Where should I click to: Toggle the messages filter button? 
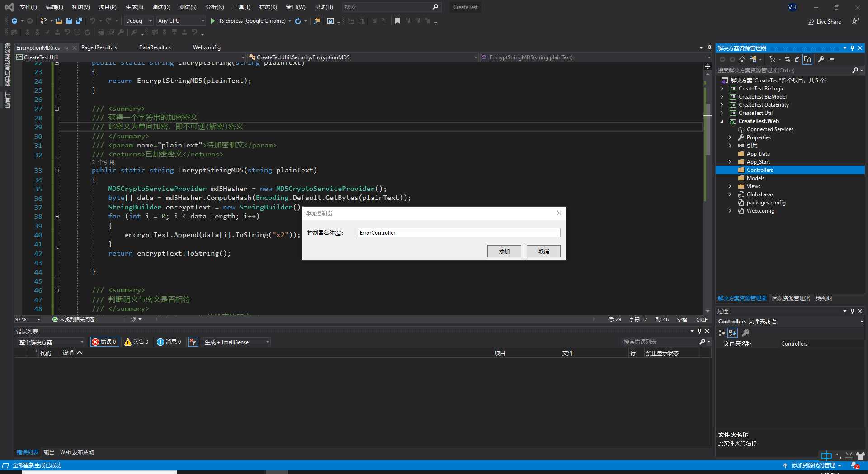point(169,342)
